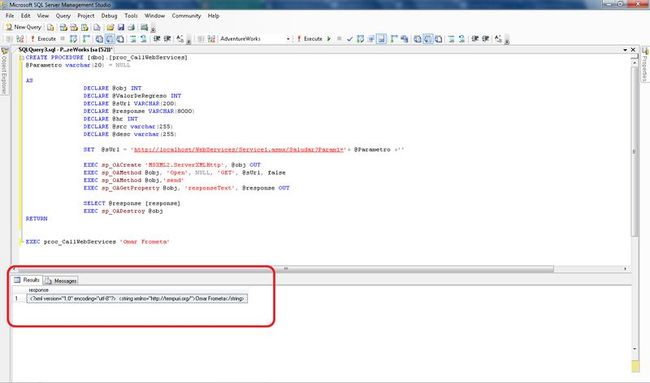Expand the Properties side panel
This screenshot has width=650, height=383.
click(645, 64)
